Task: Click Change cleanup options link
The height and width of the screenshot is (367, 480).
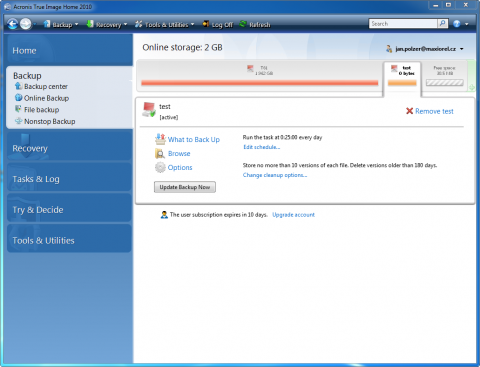Action: click(275, 175)
